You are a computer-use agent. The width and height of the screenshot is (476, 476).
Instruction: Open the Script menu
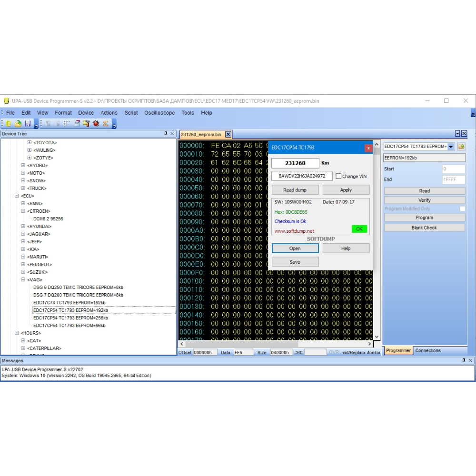131,113
